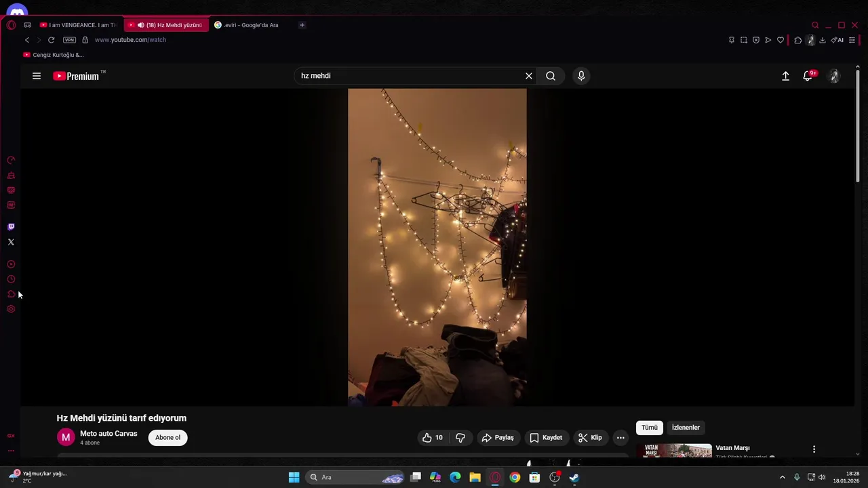Open the flow/send arrow icon
This screenshot has width=868, height=488.
[x=768, y=40]
